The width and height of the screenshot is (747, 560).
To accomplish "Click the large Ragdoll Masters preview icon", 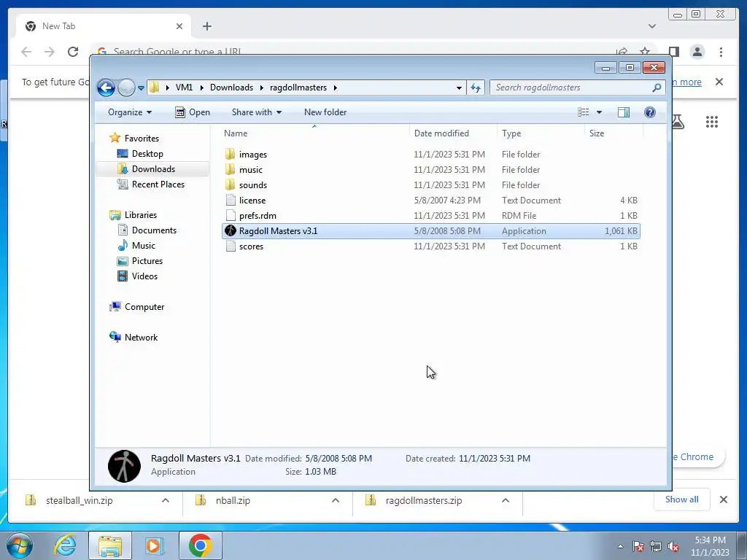I will [124, 466].
